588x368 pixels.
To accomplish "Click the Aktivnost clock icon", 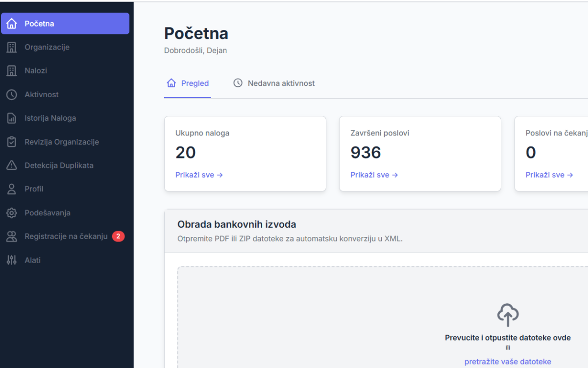I will coord(12,95).
